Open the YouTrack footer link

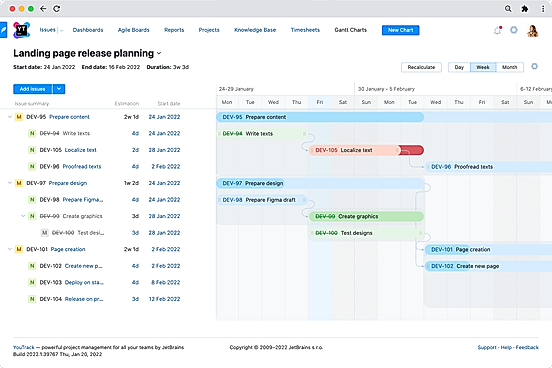point(24,347)
